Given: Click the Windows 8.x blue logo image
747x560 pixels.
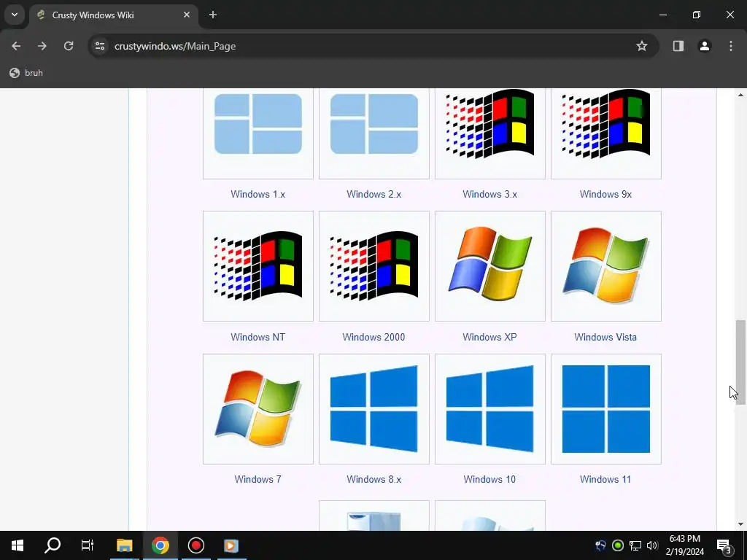Looking at the screenshot, I should (x=374, y=408).
